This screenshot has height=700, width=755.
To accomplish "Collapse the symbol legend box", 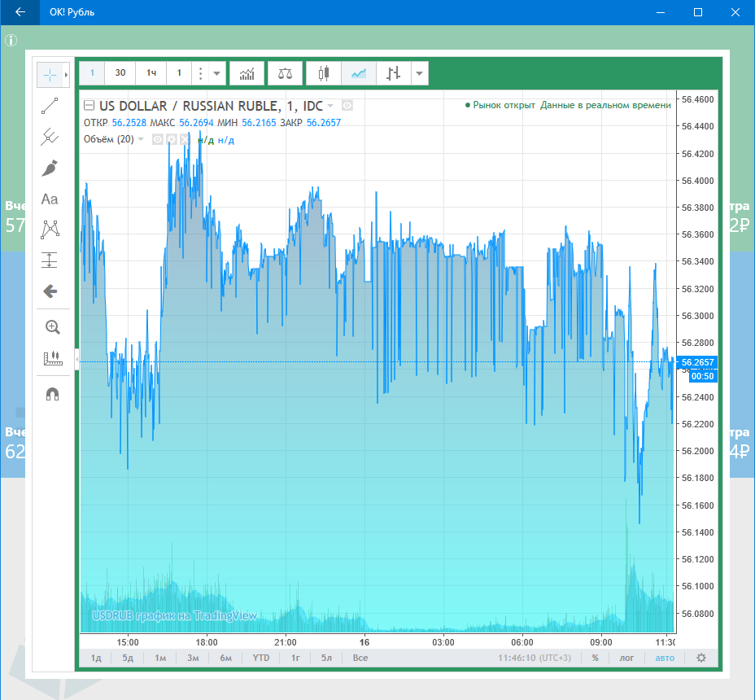I will pyautogui.click(x=89, y=105).
